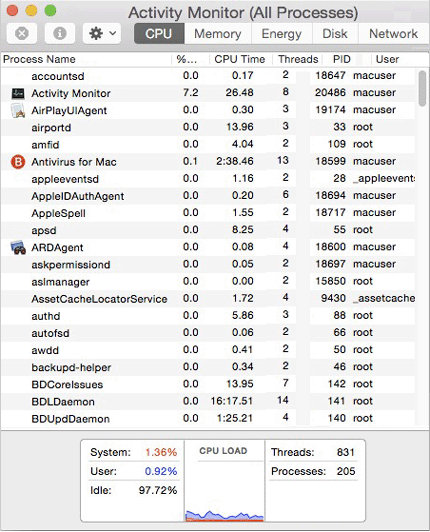Sort the list by PID column
Image resolution: width=430 pixels, height=532 pixels.
[341, 59]
